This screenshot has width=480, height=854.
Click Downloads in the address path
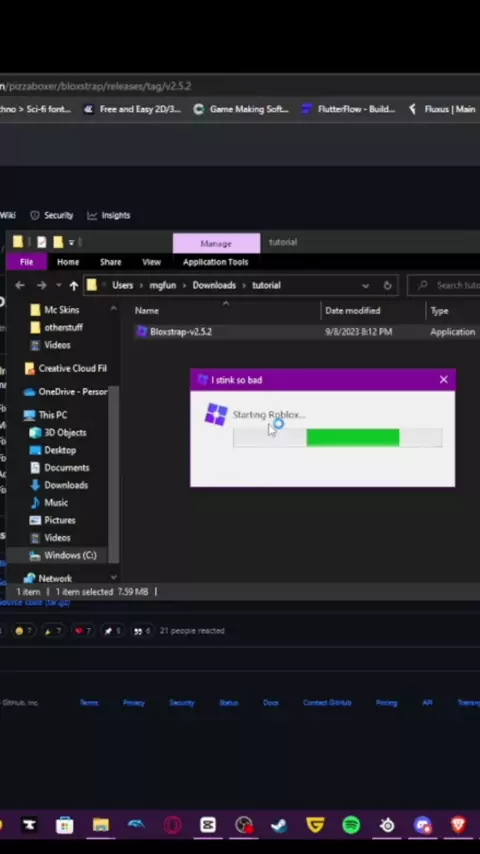click(x=214, y=285)
